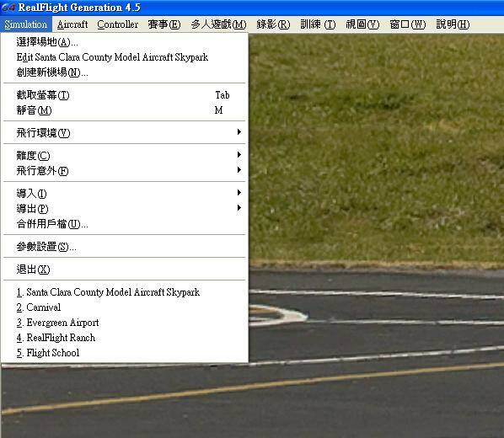
Task: Expand the 導出(P) export submenu
Action: click(x=125, y=208)
